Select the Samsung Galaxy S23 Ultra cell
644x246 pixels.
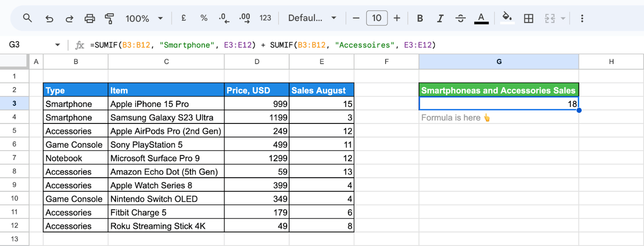pyautogui.click(x=166, y=117)
